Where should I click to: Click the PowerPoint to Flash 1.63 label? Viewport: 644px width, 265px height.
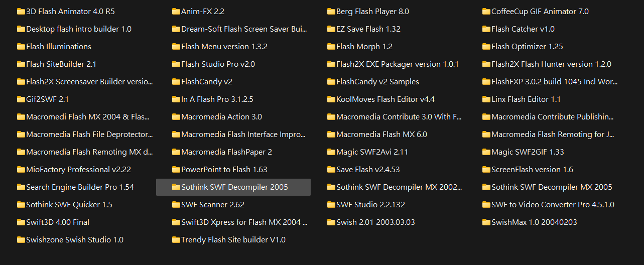tap(224, 170)
